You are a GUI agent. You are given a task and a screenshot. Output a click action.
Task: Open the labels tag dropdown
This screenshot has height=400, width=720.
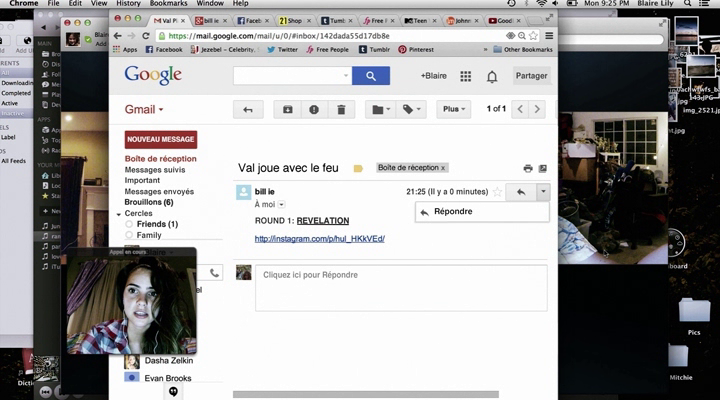411,109
